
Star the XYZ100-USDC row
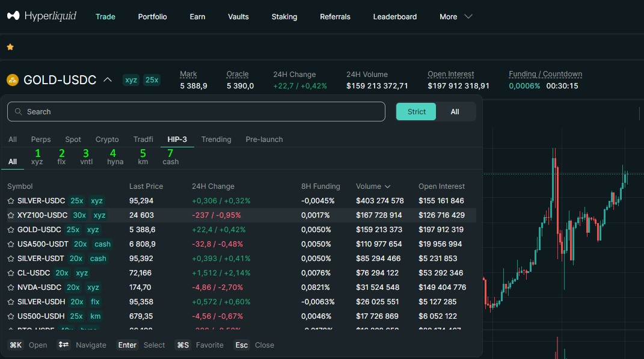coord(11,215)
